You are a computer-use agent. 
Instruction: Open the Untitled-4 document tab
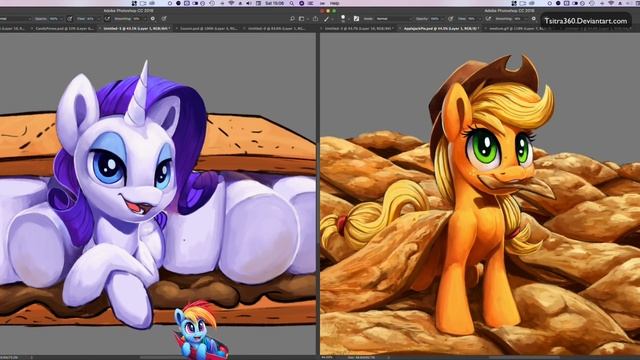point(276,29)
